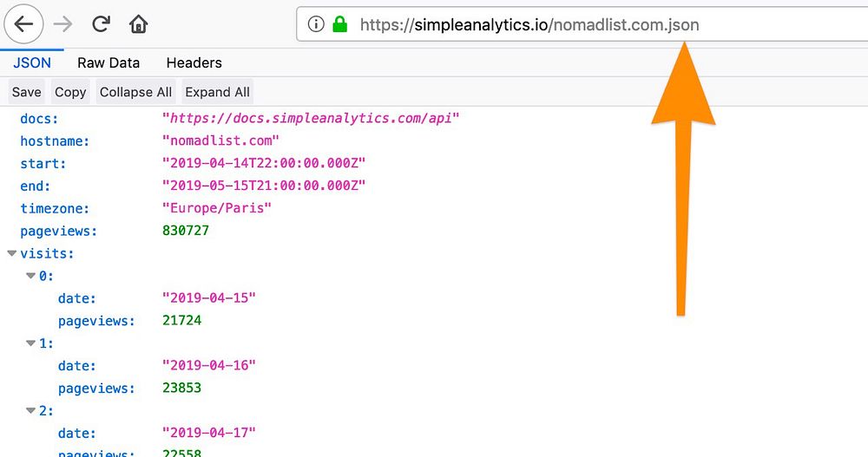Collapse the visits array
868x457 pixels.
coord(11,253)
